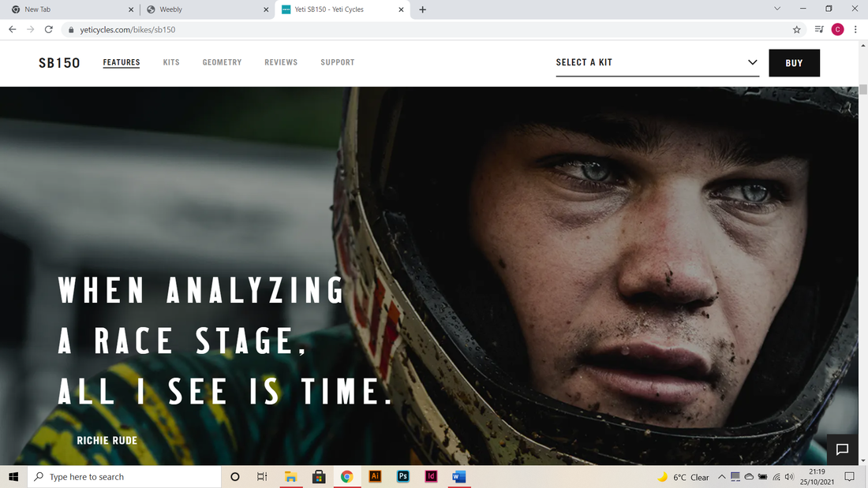
Task: Jump to the Geometry section
Action: [222, 62]
